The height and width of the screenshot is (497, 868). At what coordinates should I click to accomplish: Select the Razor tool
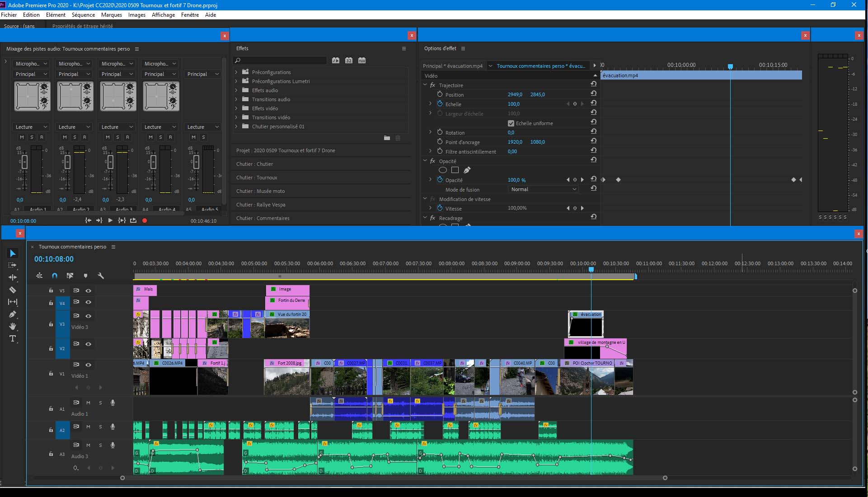(13, 290)
